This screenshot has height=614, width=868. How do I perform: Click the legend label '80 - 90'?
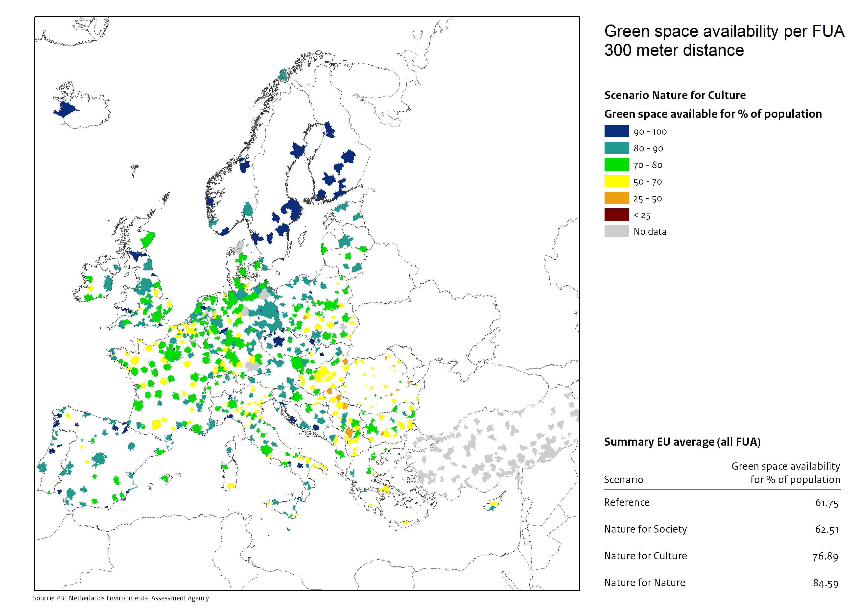[x=648, y=148]
